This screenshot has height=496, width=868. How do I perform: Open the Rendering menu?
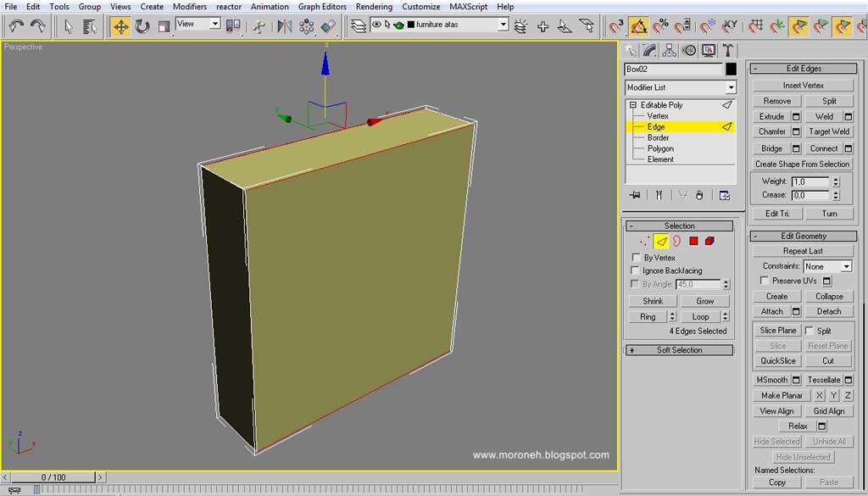pyautogui.click(x=374, y=7)
